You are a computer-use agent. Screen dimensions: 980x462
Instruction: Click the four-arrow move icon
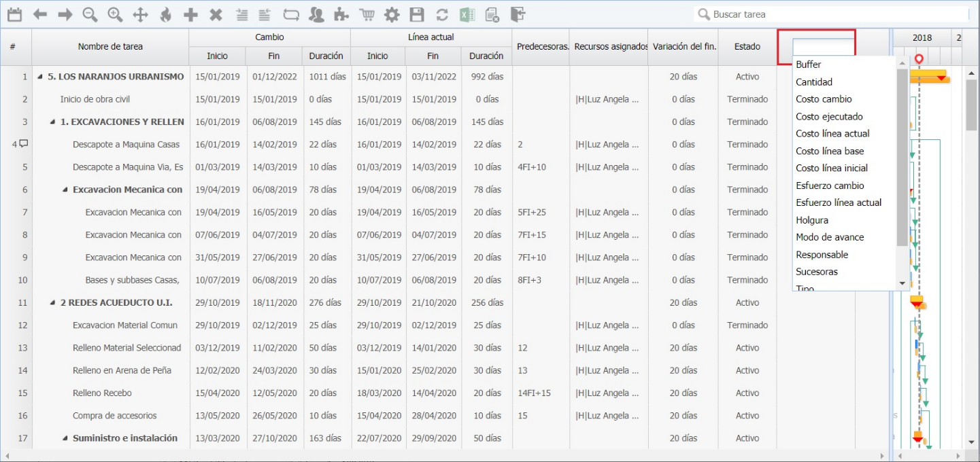point(140,14)
